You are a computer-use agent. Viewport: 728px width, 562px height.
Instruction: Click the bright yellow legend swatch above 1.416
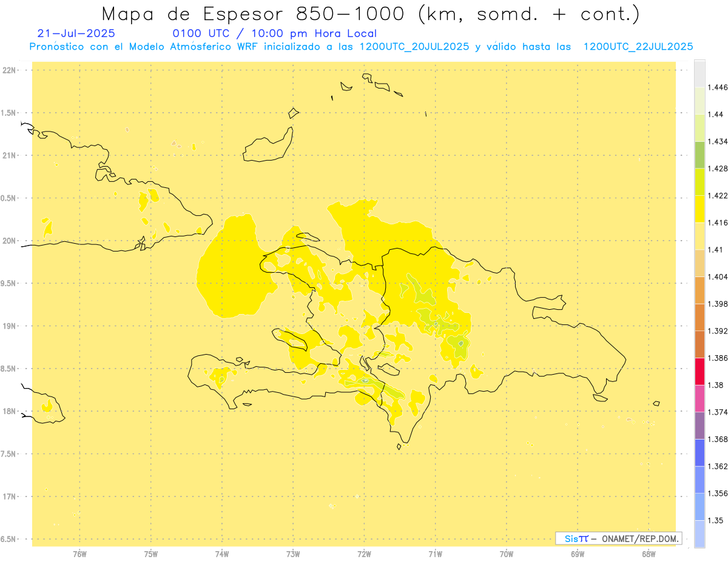699,209
